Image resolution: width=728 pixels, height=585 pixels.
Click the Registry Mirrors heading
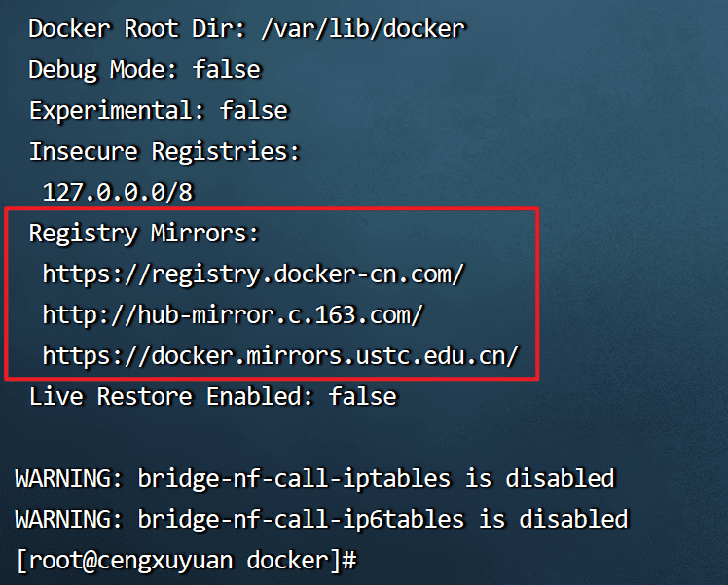coord(144,234)
